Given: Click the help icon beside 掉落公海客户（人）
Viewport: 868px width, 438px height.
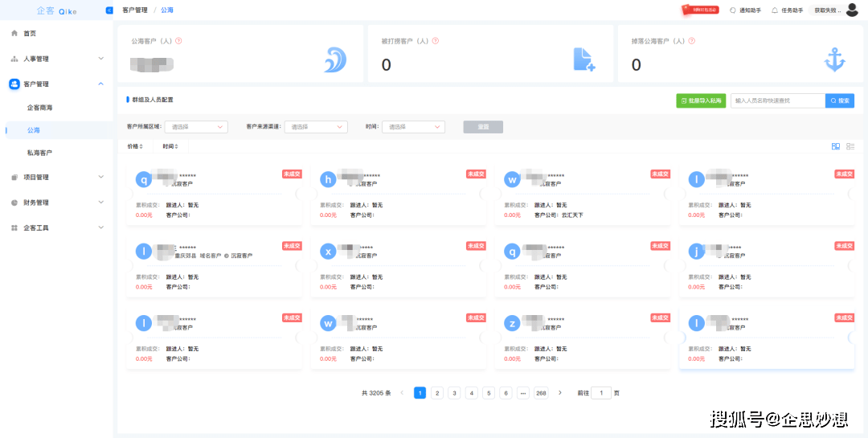Looking at the screenshot, I should (x=691, y=41).
